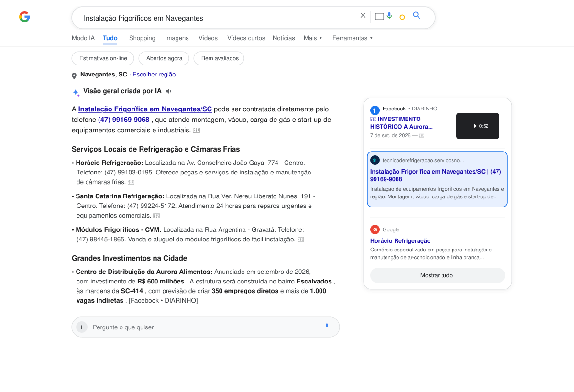Click the Módulos Frigoríficos - CVM entry name
574x392 pixels.
tap(119, 230)
